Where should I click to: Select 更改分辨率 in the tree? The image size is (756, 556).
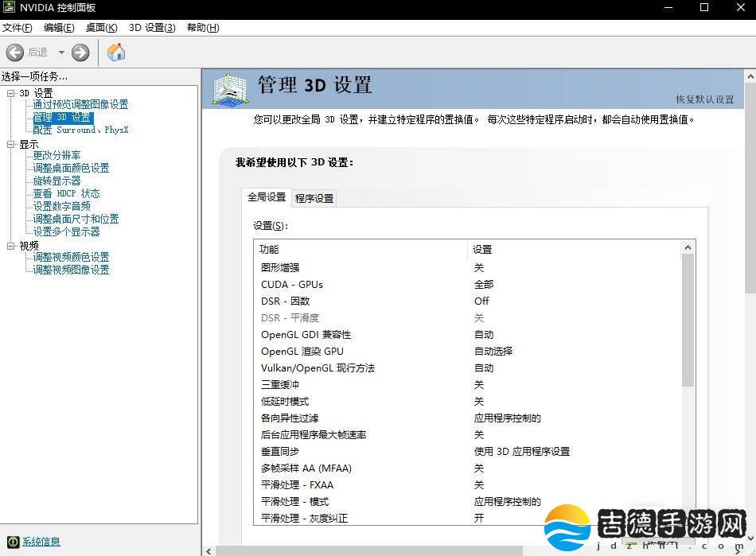(x=57, y=155)
